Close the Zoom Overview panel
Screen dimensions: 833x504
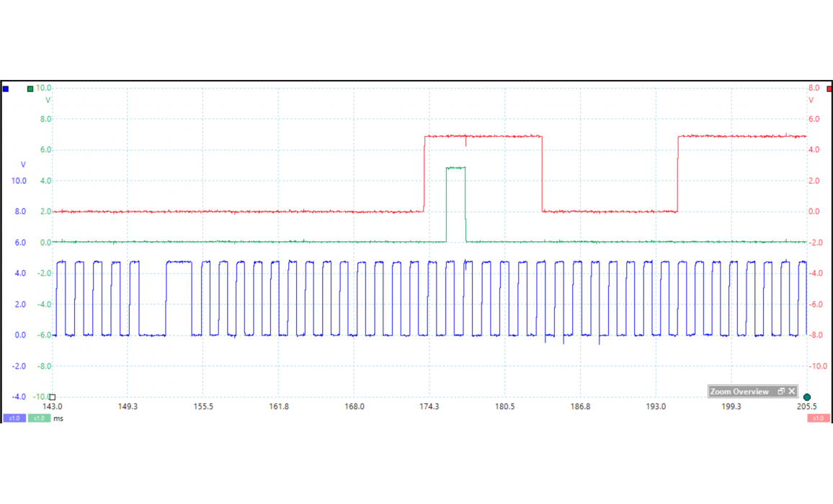tap(791, 392)
